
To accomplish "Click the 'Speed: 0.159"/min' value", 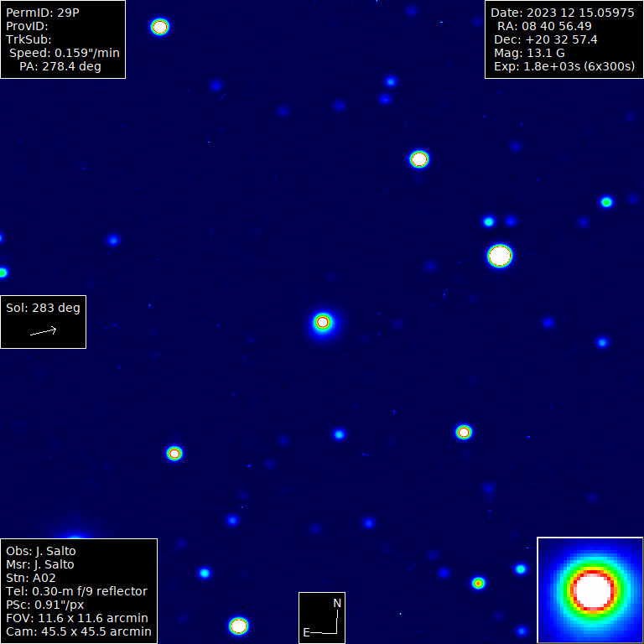I will pos(65,53).
